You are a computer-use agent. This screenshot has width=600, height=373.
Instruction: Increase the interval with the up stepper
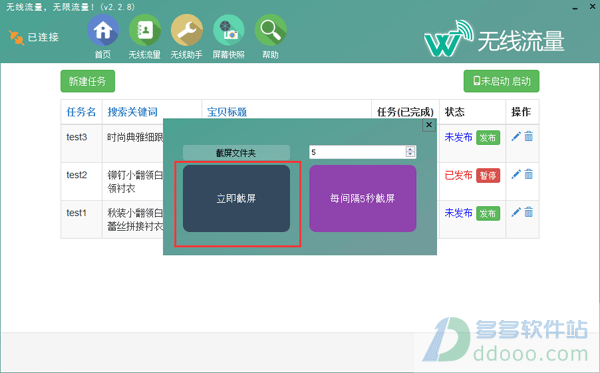coord(410,149)
